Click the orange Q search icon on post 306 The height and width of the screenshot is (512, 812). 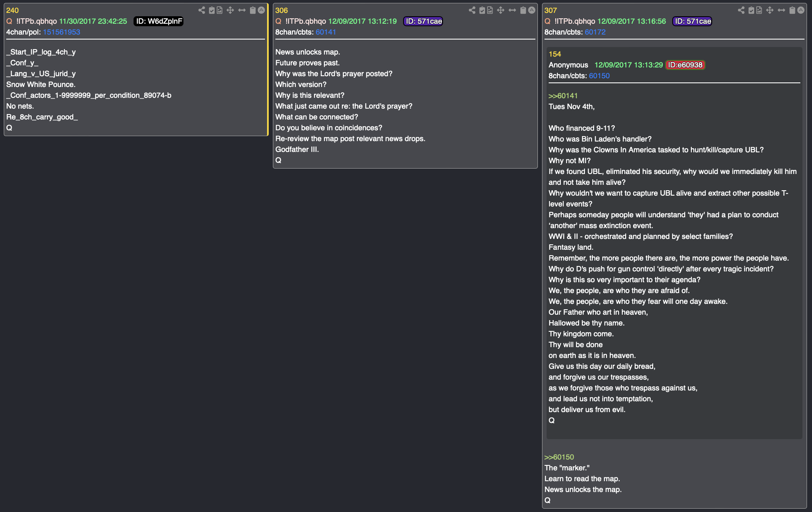pyautogui.click(x=278, y=21)
